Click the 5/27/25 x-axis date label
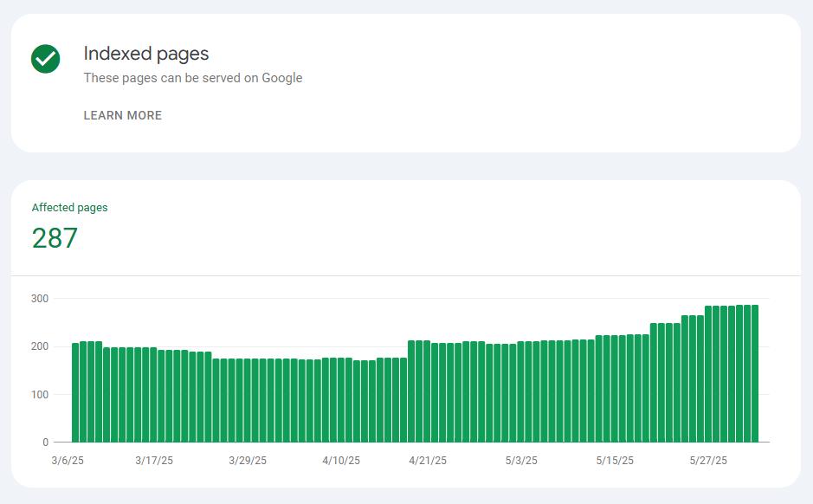 coord(708,461)
